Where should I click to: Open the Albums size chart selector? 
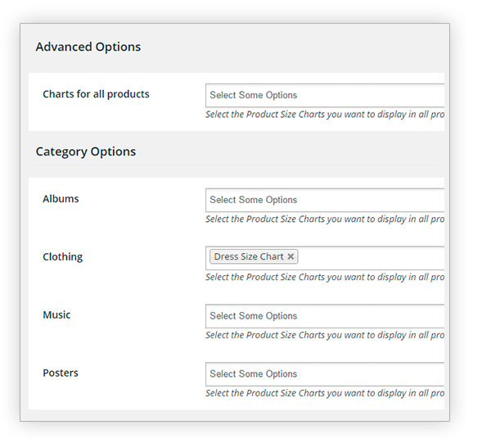click(324, 200)
